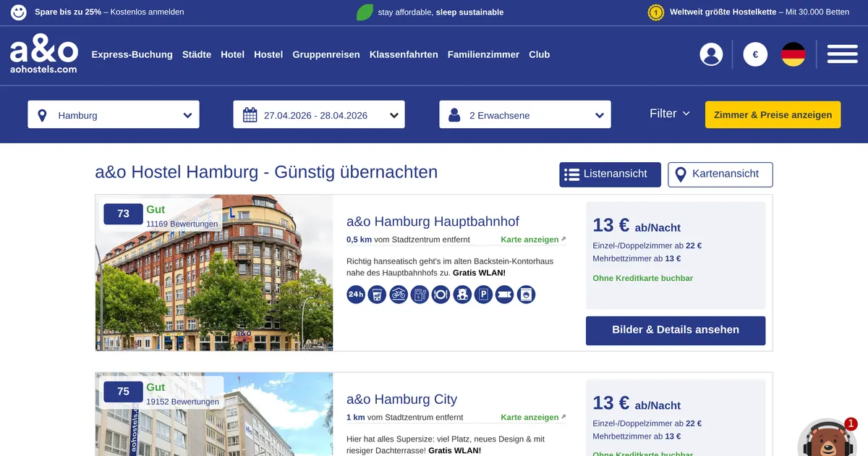This screenshot has height=456, width=868.
Task: Click the 75 rating score badge
Action: click(x=123, y=392)
